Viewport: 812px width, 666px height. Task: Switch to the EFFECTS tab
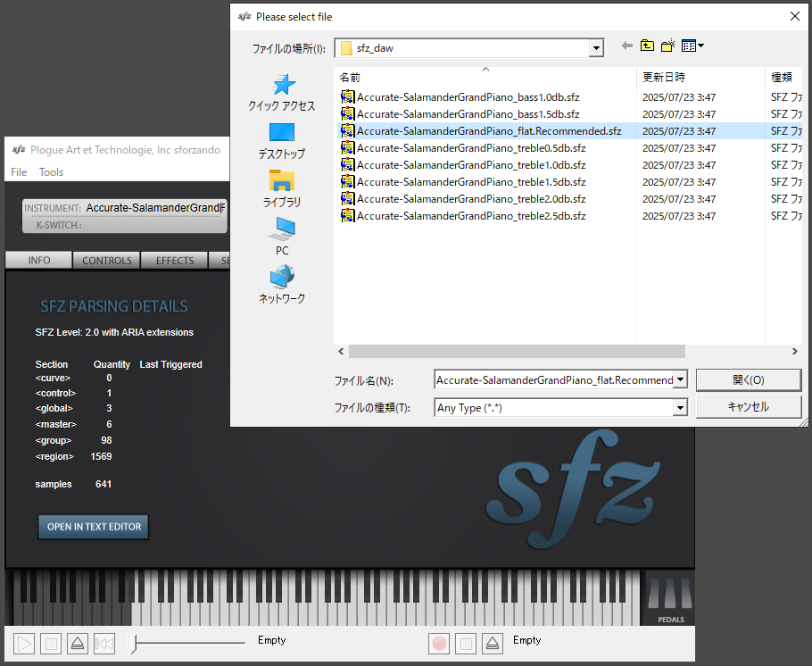(x=175, y=260)
